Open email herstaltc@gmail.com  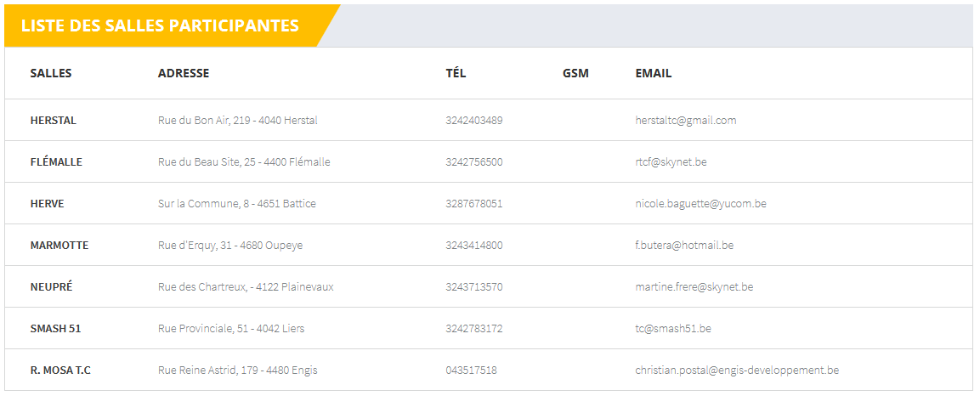(x=685, y=121)
